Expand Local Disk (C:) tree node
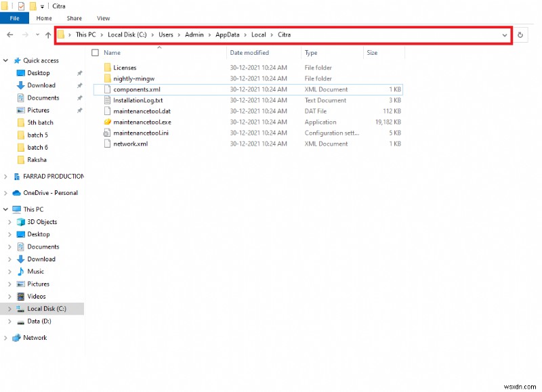The width and height of the screenshot is (542, 392). point(9,309)
